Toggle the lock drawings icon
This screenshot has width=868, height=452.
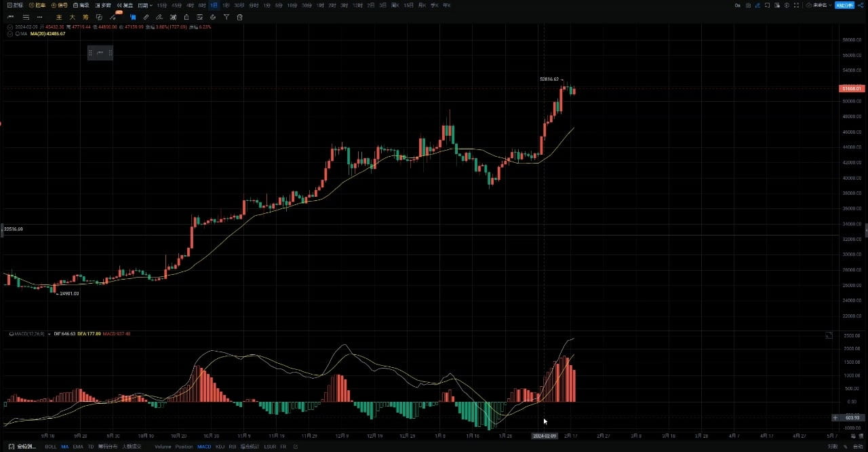pos(186,17)
